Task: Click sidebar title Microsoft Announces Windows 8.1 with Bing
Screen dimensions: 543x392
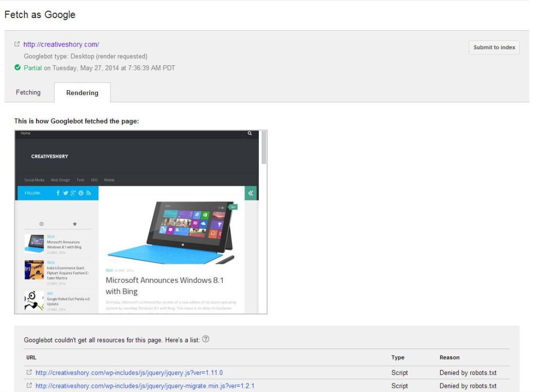Action: coord(64,245)
